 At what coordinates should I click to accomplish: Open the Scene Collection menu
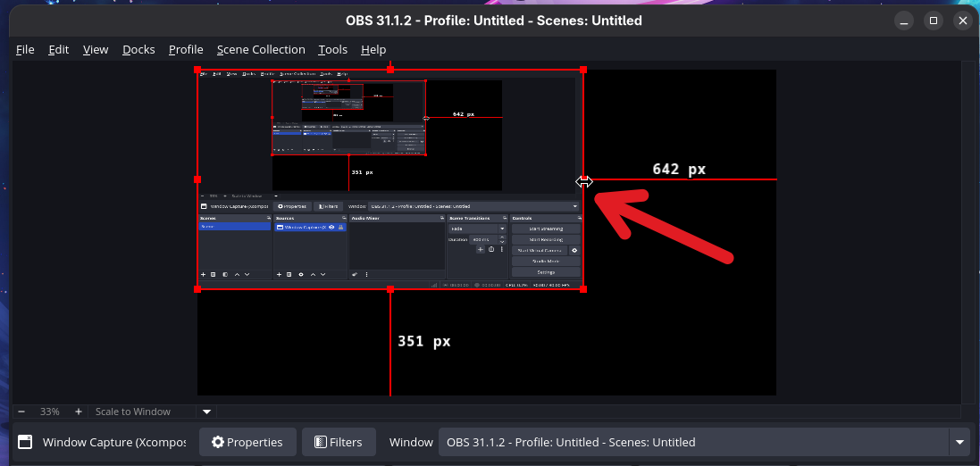pos(261,49)
